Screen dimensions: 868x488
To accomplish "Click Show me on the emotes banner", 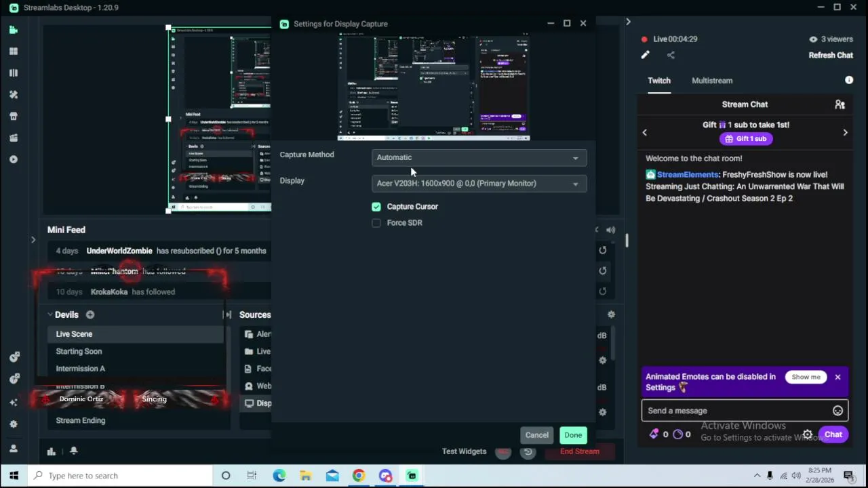I will [x=806, y=377].
